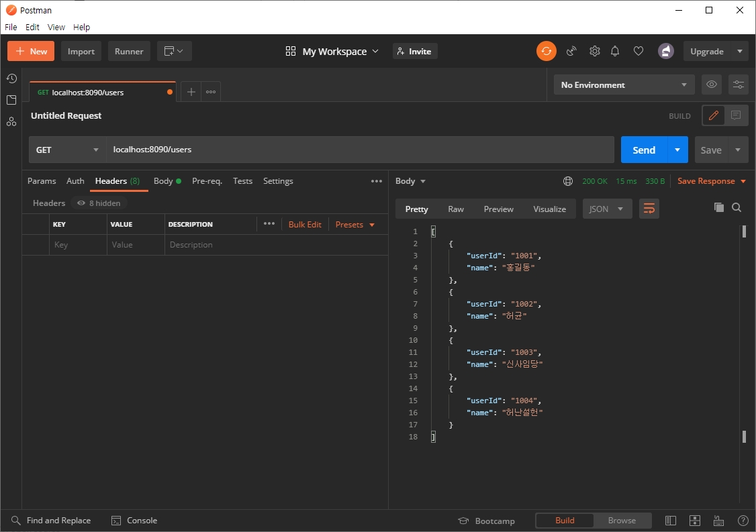Select the Raw response view
This screenshot has width=756, height=532.
coord(456,209)
